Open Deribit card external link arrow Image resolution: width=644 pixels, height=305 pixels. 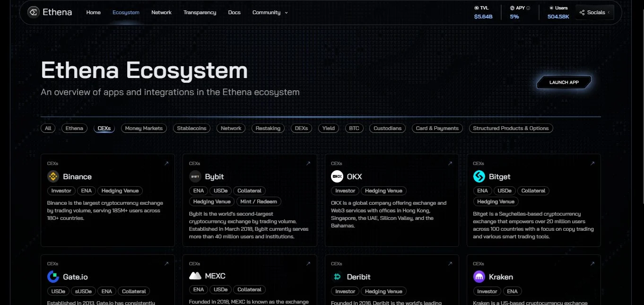(x=450, y=264)
